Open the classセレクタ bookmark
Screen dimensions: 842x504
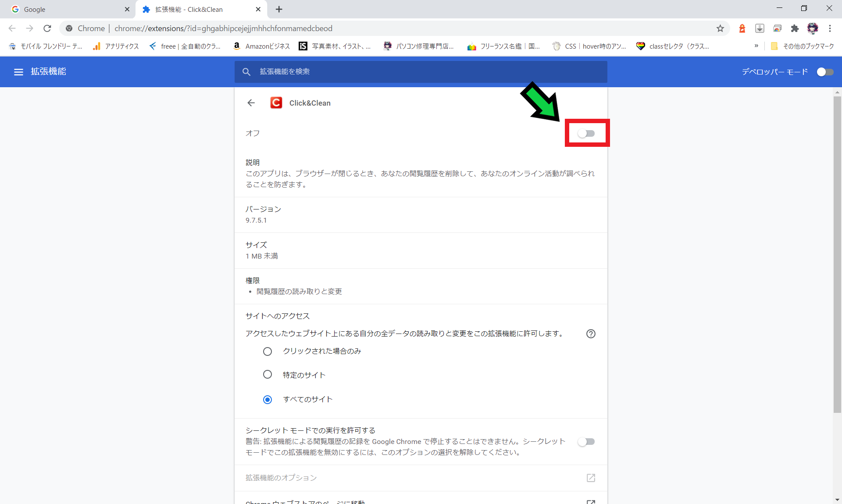tap(673, 46)
